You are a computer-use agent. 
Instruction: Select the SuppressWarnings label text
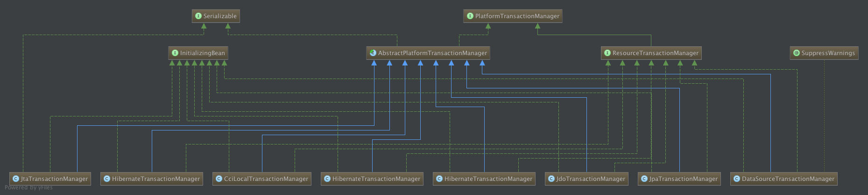pos(828,53)
